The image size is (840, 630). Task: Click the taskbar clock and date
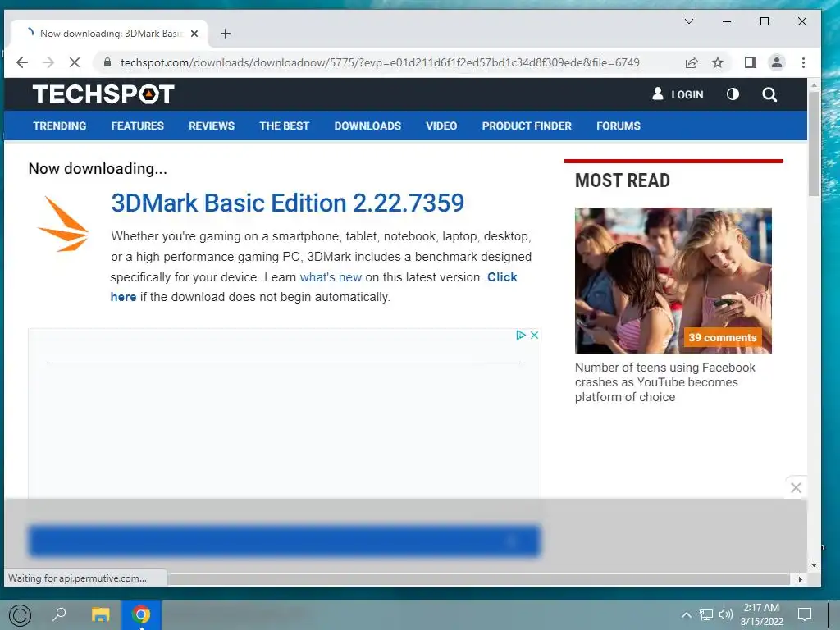pyautogui.click(x=761, y=614)
